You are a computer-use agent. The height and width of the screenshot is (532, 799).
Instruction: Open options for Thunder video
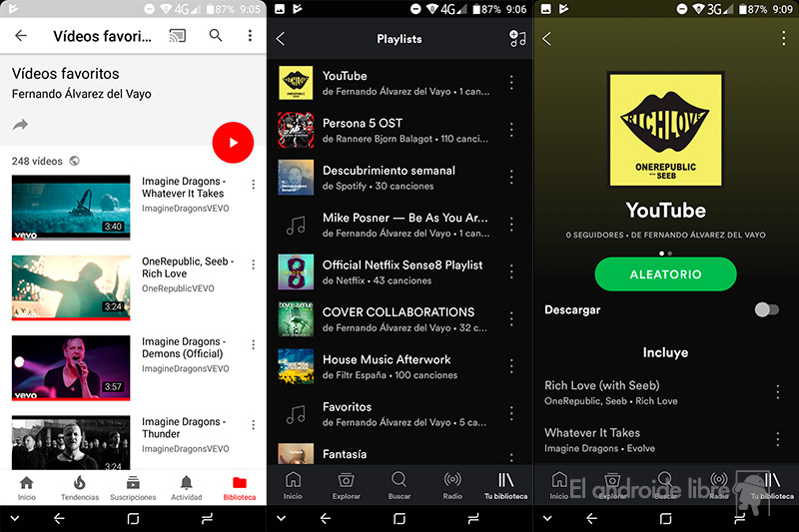pos(254,424)
